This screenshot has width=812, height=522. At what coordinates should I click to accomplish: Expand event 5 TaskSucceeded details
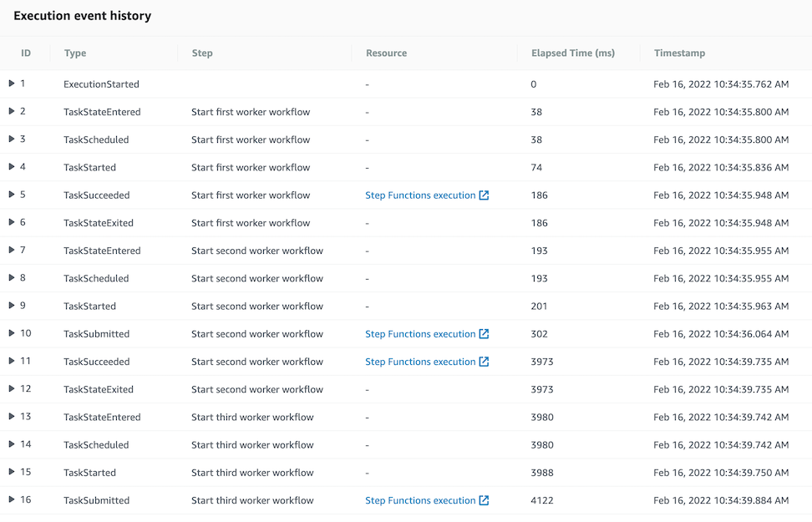[x=12, y=195]
